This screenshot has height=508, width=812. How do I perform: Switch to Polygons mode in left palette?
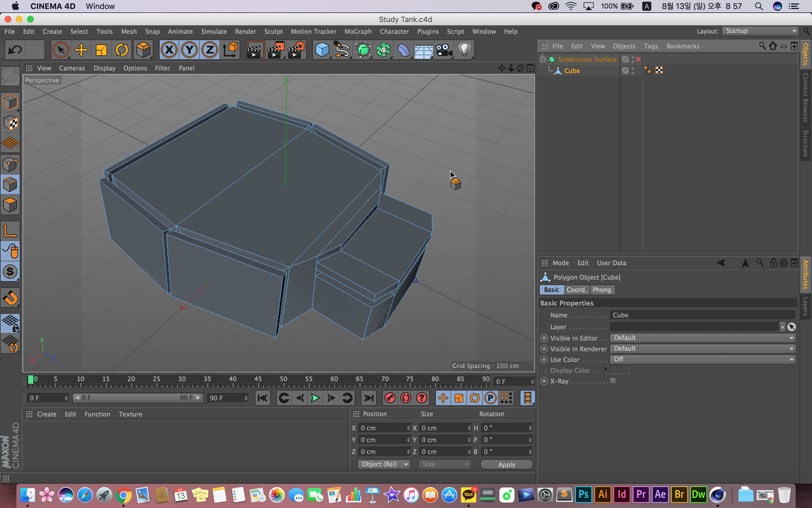point(10,205)
